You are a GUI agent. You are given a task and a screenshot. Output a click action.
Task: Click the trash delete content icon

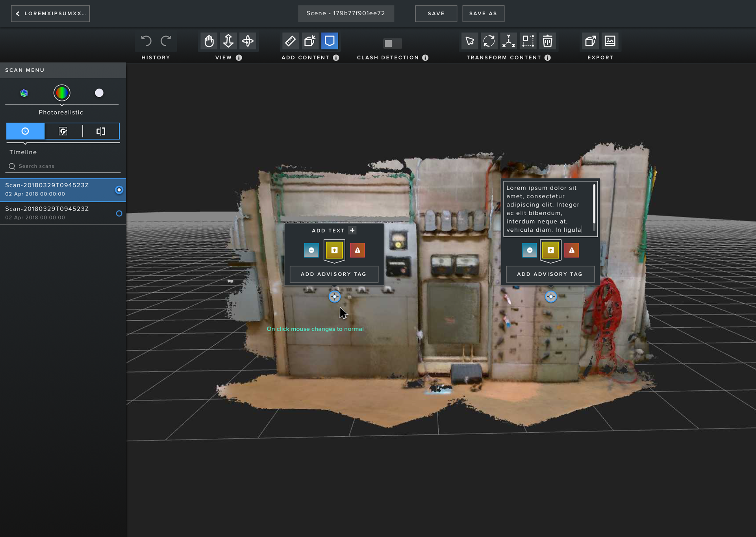coord(547,41)
